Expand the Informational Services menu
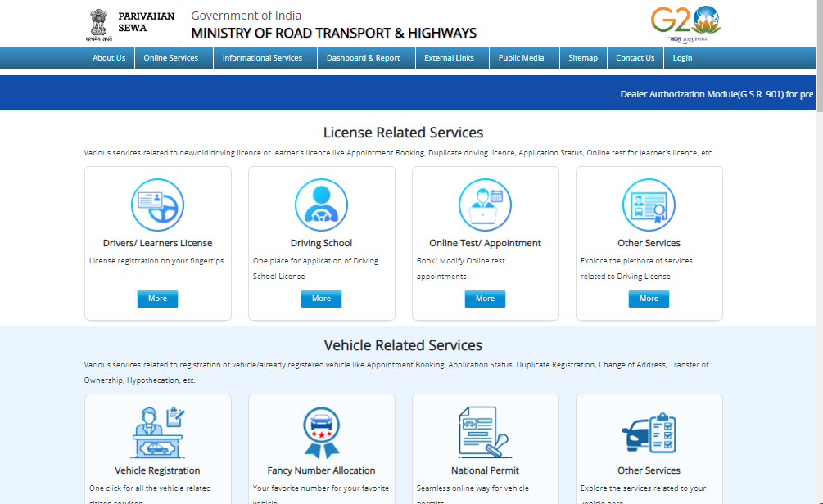 [x=265, y=58]
